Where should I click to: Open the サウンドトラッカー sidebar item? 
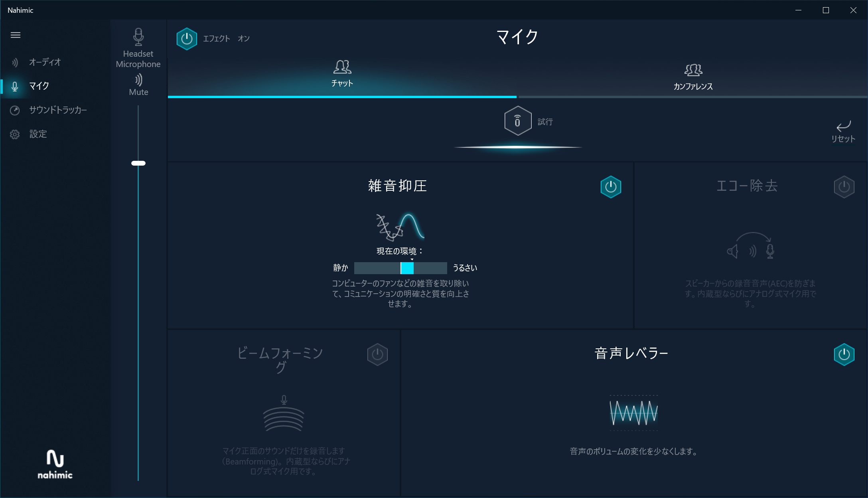click(x=57, y=110)
